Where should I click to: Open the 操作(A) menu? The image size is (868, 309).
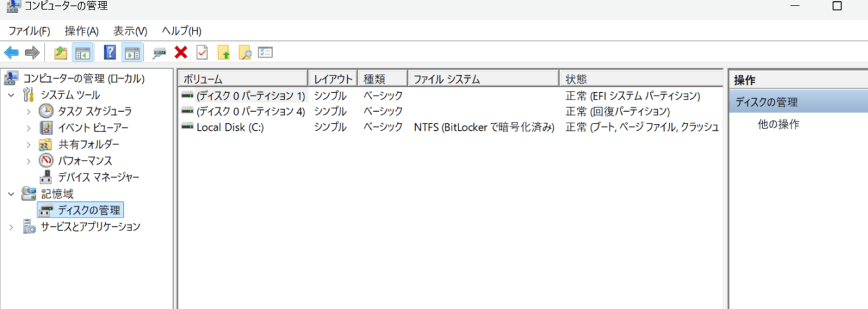(82, 30)
